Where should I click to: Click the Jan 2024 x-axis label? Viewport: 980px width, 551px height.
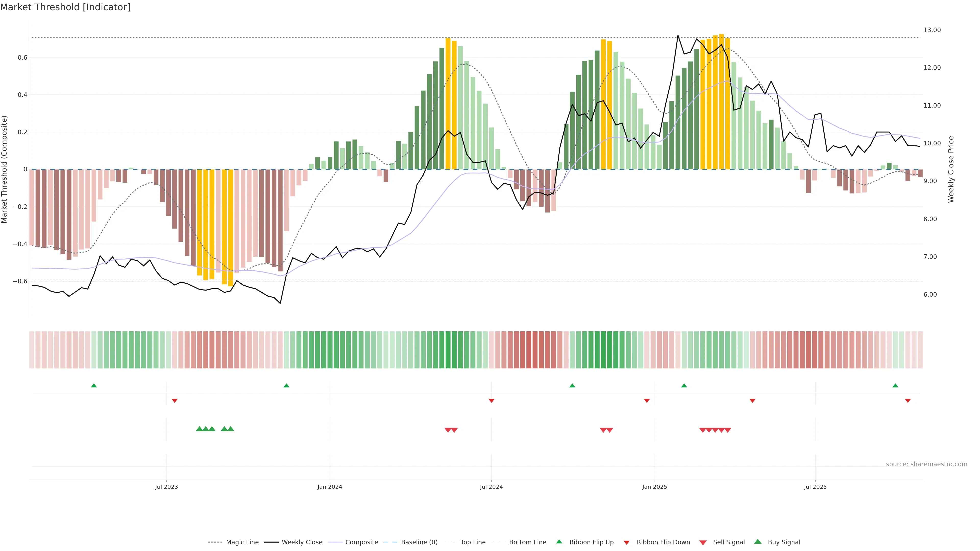pos(330,487)
